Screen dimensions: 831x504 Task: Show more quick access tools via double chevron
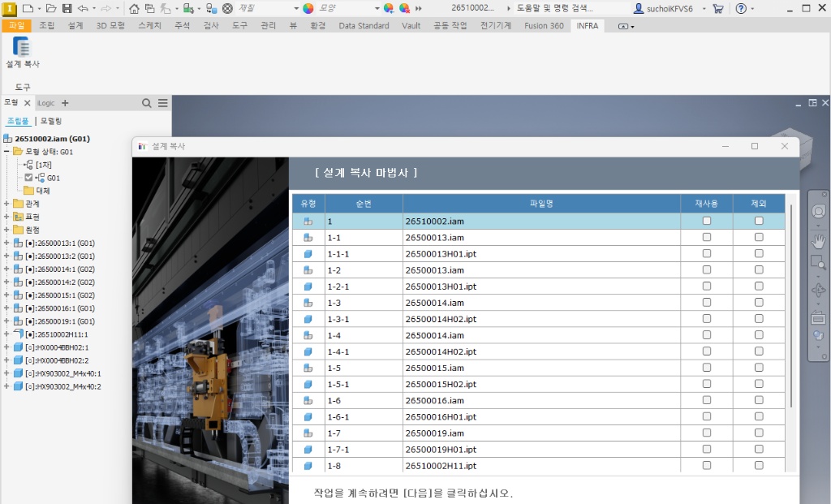(x=419, y=8)
